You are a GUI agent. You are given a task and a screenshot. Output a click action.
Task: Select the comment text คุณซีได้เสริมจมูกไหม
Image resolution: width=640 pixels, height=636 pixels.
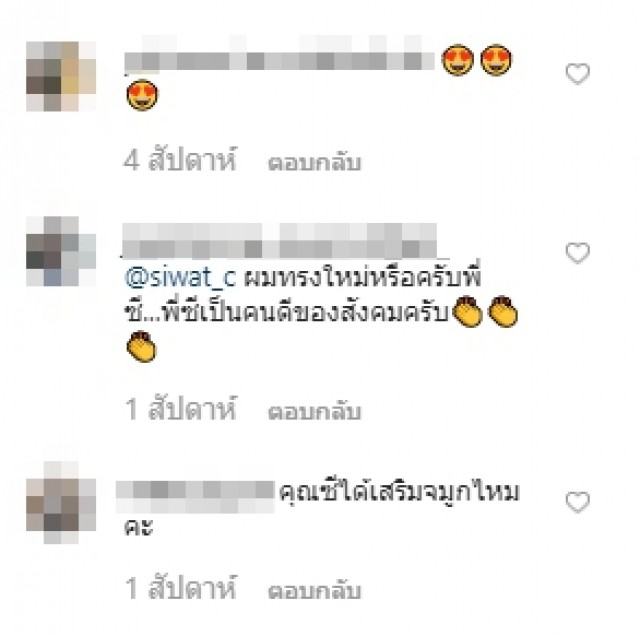tap(399, 492)
